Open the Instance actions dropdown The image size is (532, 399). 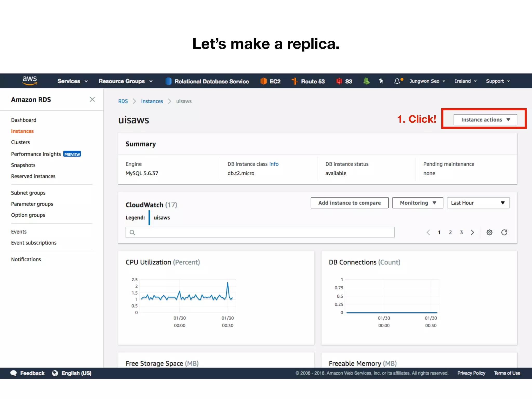tap(485, 120)
